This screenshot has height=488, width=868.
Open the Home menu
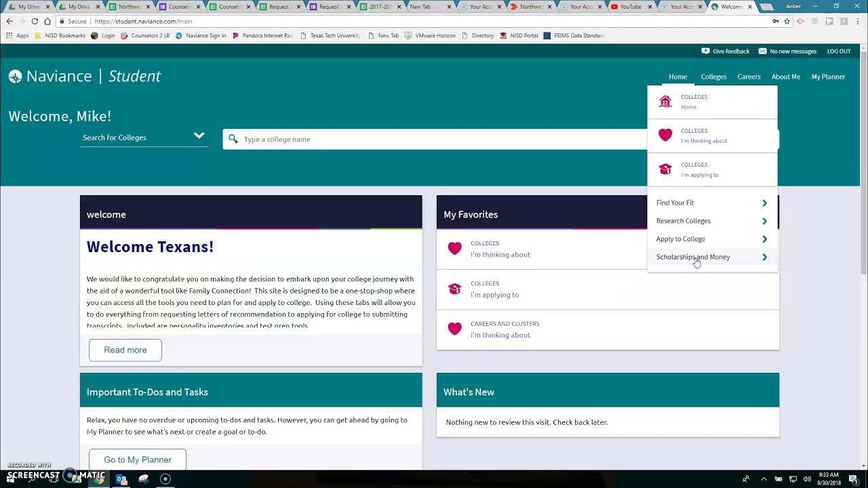coord(677,77)
